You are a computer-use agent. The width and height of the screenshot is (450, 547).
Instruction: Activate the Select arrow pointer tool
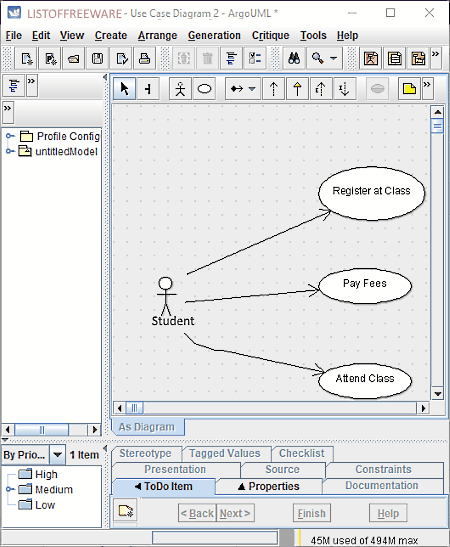125,89
